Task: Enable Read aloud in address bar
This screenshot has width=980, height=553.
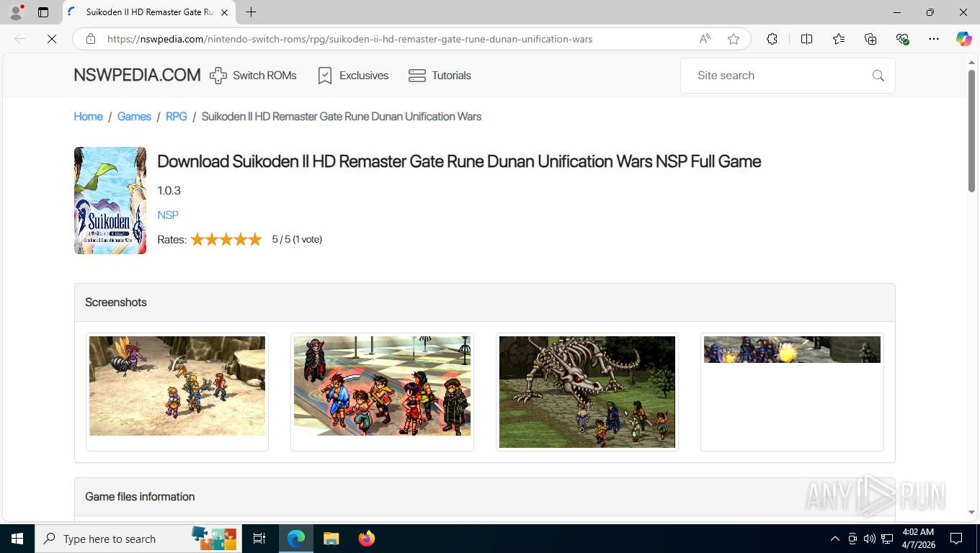Action: (x=705, y=39)
